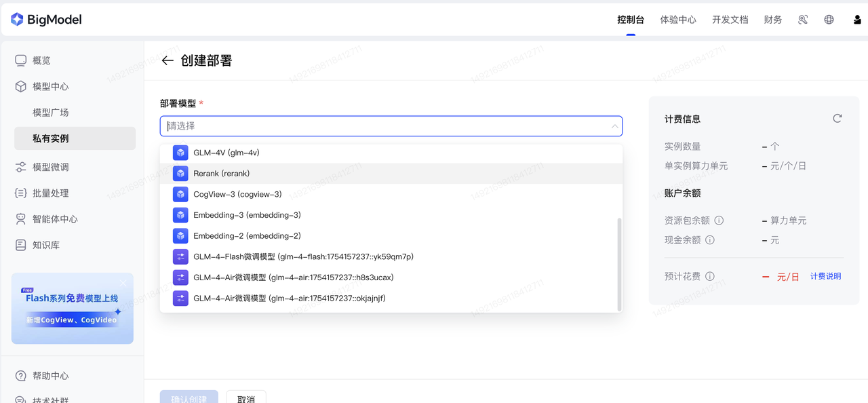The image size is (868, 403).
Task: Select GLM-4-Air微调模型 okjajnjf option
Action: (x=391, y=298)
